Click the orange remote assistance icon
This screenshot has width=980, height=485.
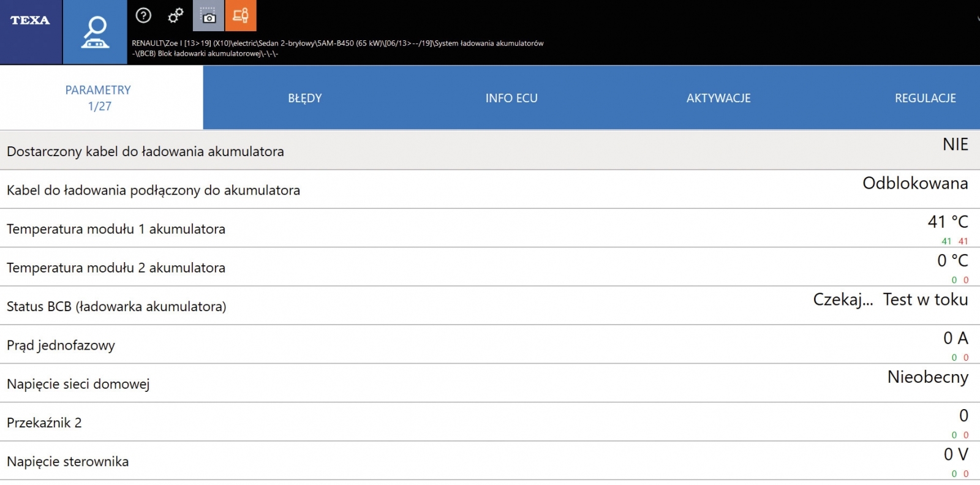click(241, 15)
